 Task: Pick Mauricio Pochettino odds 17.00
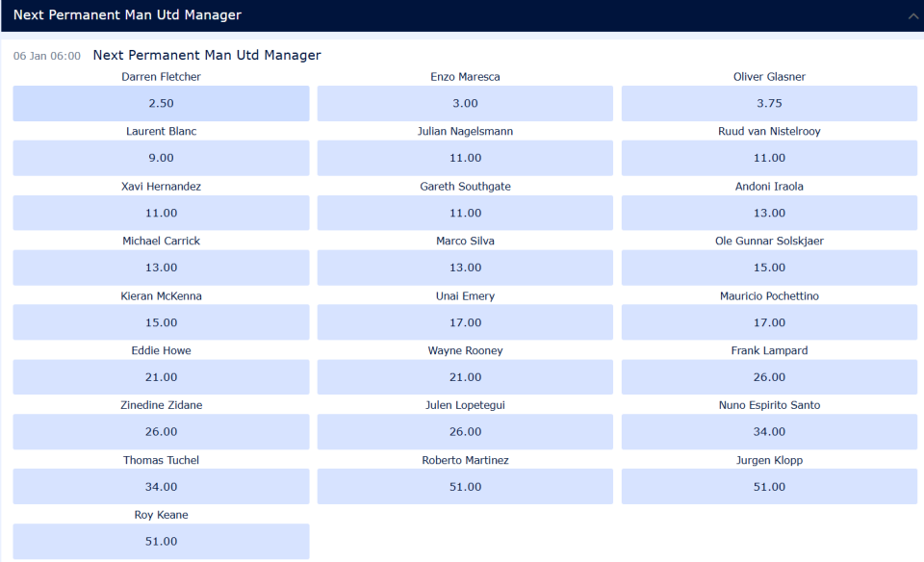click(769, 322)
